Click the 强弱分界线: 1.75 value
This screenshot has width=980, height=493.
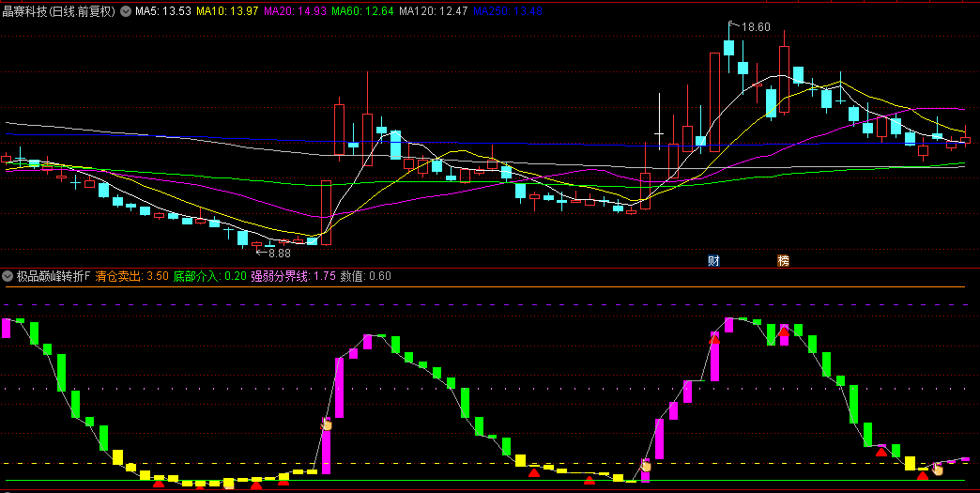coord(294,275)
